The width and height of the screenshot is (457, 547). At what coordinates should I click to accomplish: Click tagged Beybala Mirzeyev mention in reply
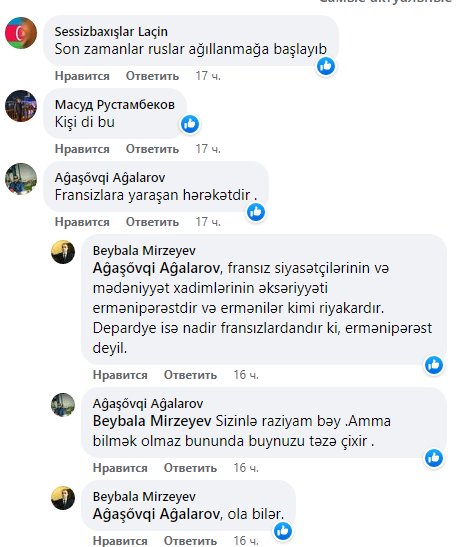[x=152, y=421]
